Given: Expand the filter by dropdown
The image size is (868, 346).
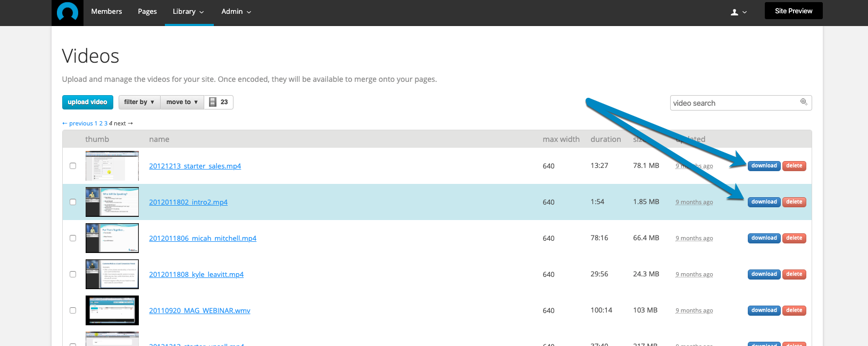Looking at the screenshot, I should click(x=139, y=102).
